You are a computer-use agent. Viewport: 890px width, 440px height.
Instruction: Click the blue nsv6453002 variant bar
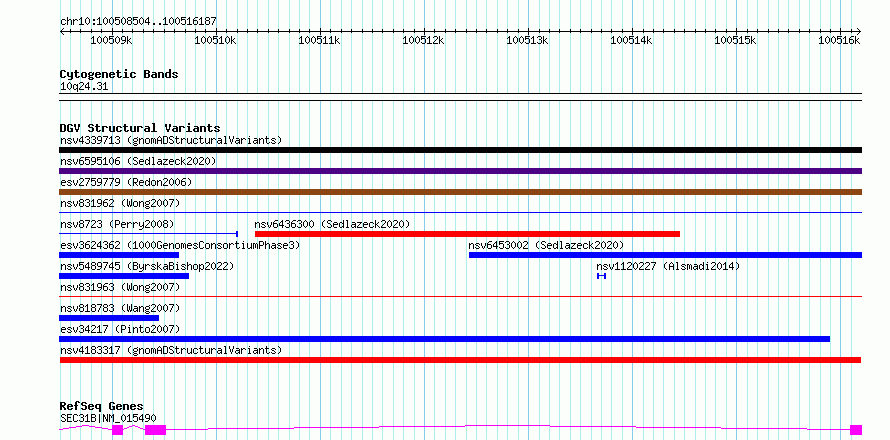[665, 255]
